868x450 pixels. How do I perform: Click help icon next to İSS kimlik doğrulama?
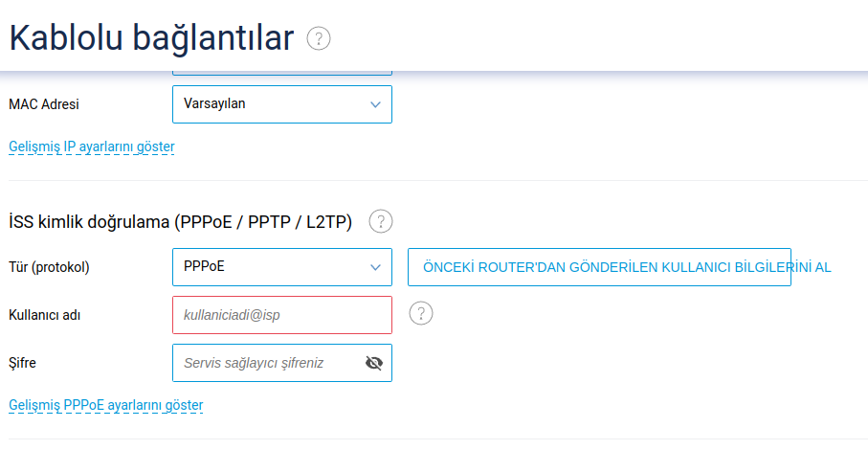381,221
